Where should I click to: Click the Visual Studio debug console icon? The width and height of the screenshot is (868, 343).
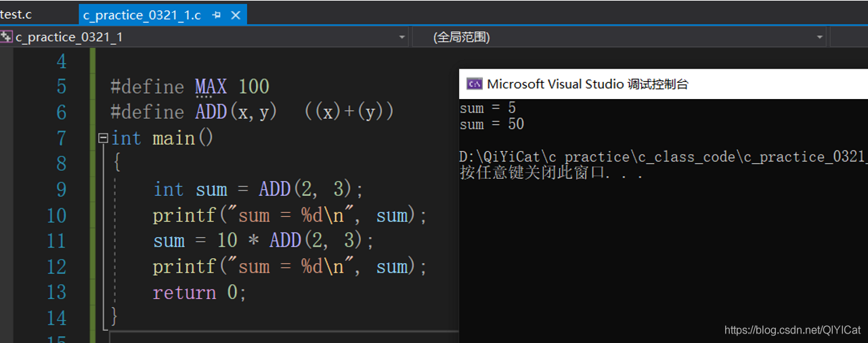point(475,84)
